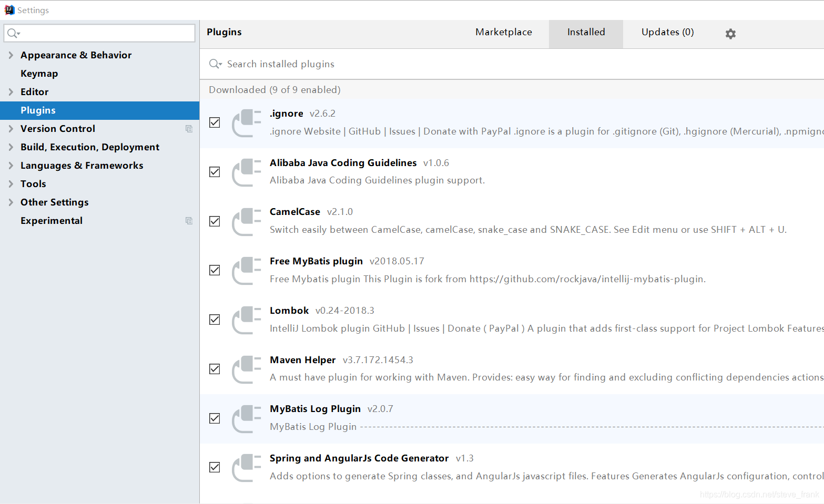The width and height of the screenshot is (824, 504).
Task: Click the installed plugins search magnifier icon
Action: point(215,64)
